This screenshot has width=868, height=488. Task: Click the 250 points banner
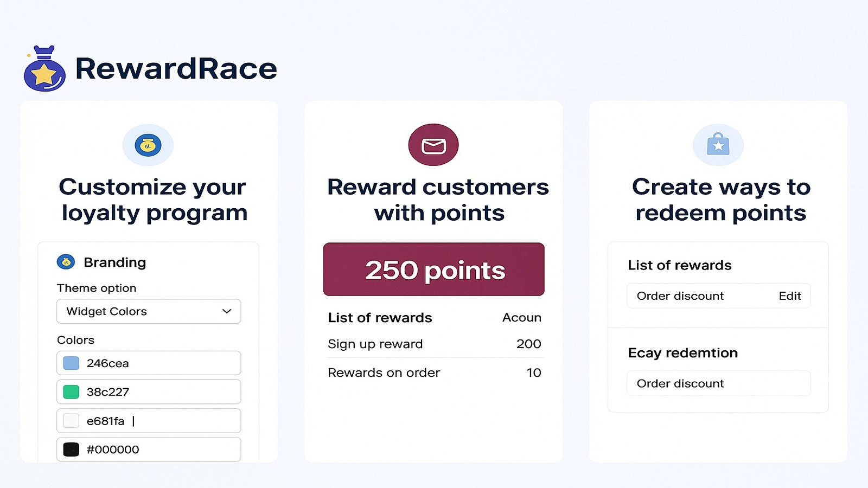point(434,269)
